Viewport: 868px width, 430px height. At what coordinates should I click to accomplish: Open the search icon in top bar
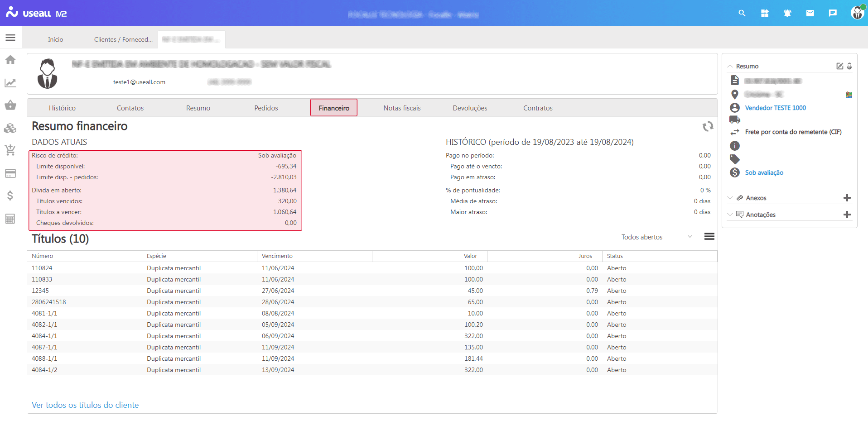(742, 13)
